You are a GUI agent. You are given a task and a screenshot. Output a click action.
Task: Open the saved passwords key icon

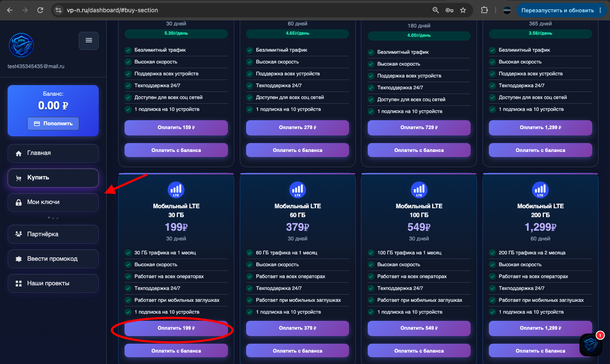pos(449,10)
